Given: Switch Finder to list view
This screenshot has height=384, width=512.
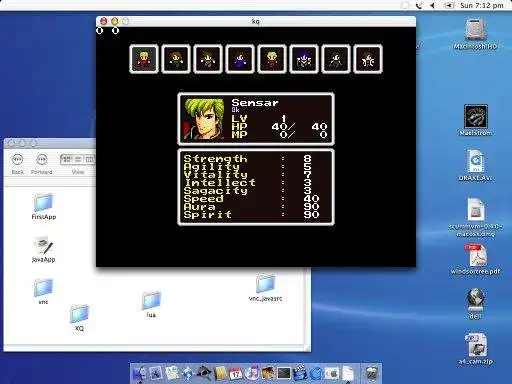Looking at the screenshot, I should pos(78,160).
